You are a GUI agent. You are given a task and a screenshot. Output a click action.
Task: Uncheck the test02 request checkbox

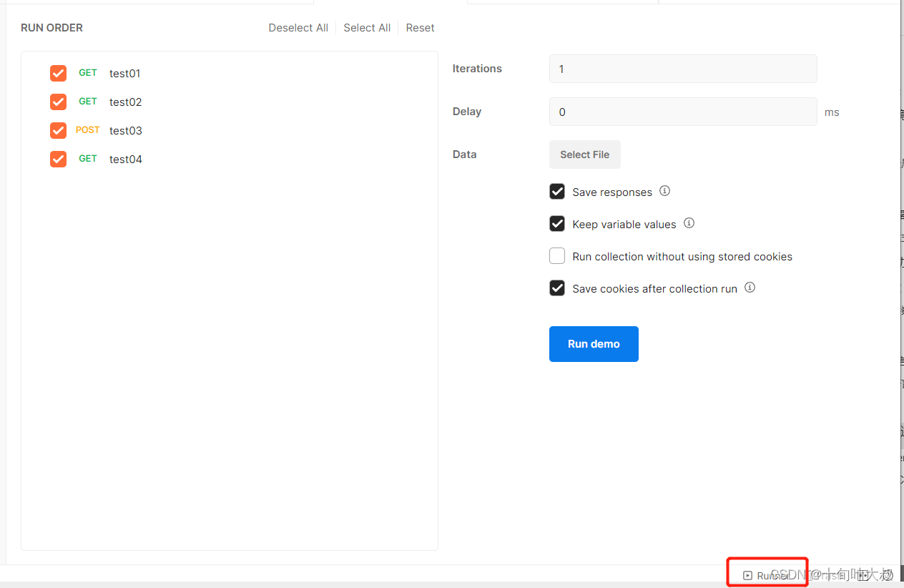[58, 102]
